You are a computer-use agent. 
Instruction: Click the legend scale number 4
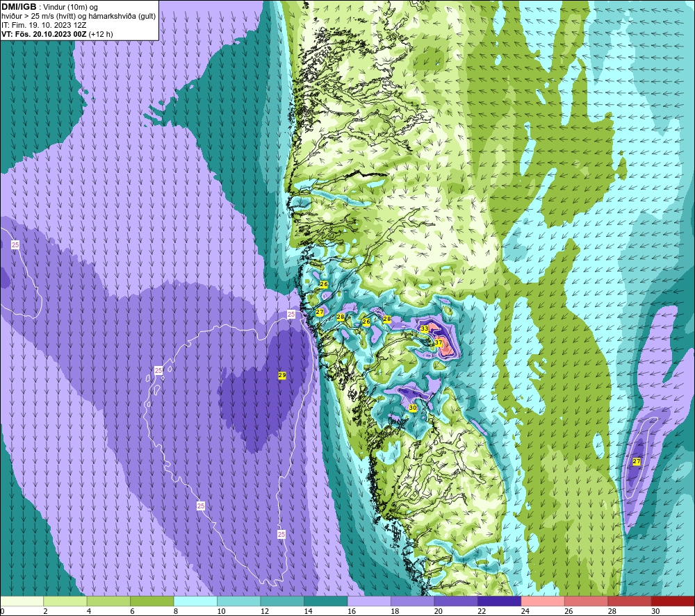click(x=89, y=611)
